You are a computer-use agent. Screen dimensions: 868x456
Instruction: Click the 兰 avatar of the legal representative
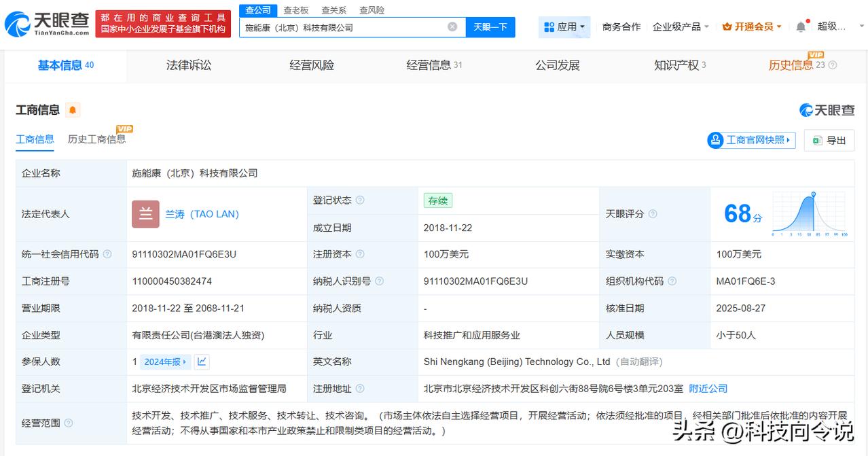coord(145,214)
